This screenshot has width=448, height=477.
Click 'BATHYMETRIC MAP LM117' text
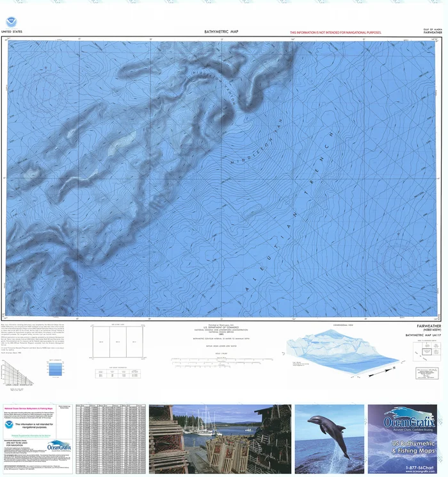click(x=423, y=335)
